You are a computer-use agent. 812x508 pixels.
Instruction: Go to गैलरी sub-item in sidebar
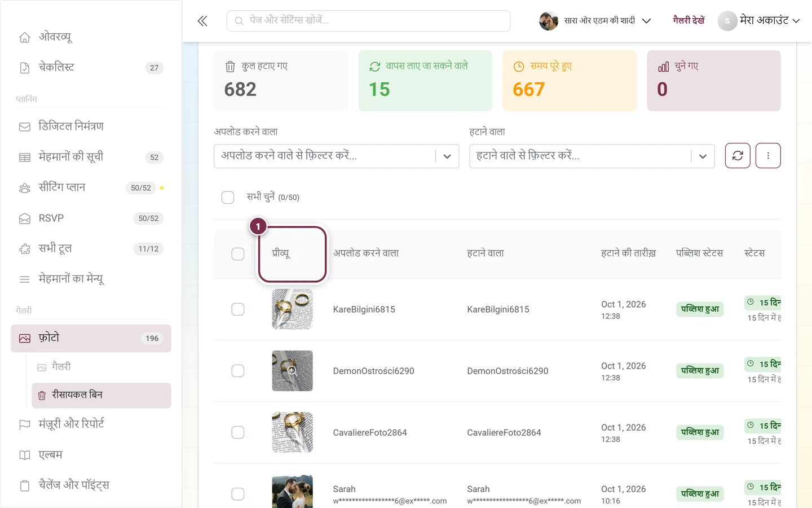coord(101,367)
